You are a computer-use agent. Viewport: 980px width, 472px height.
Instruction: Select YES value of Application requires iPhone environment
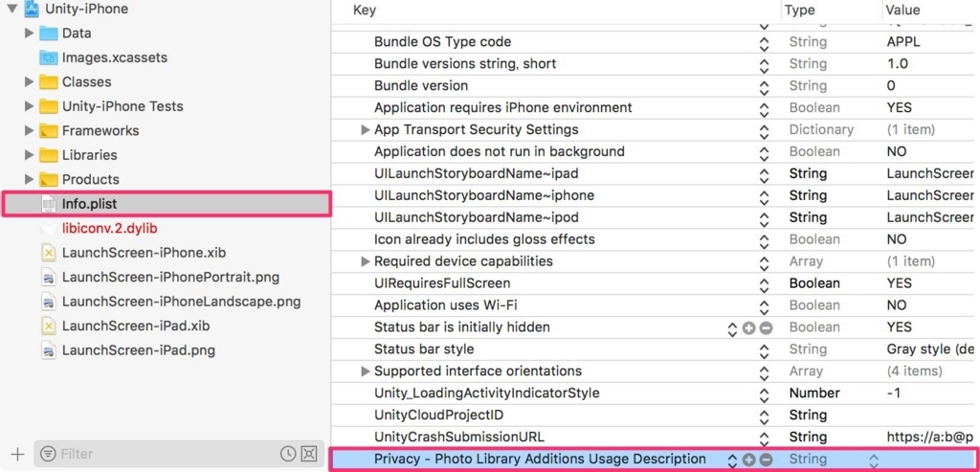(899, 107)
